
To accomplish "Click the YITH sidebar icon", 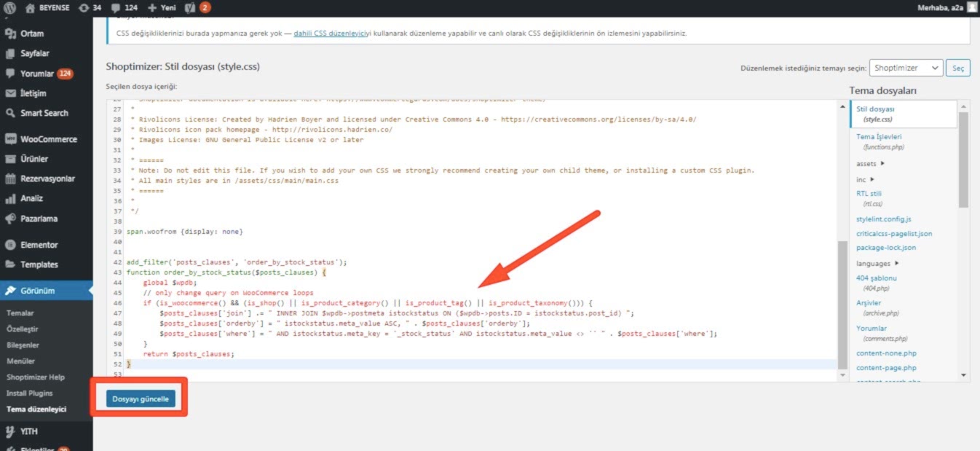I will 11,431.
